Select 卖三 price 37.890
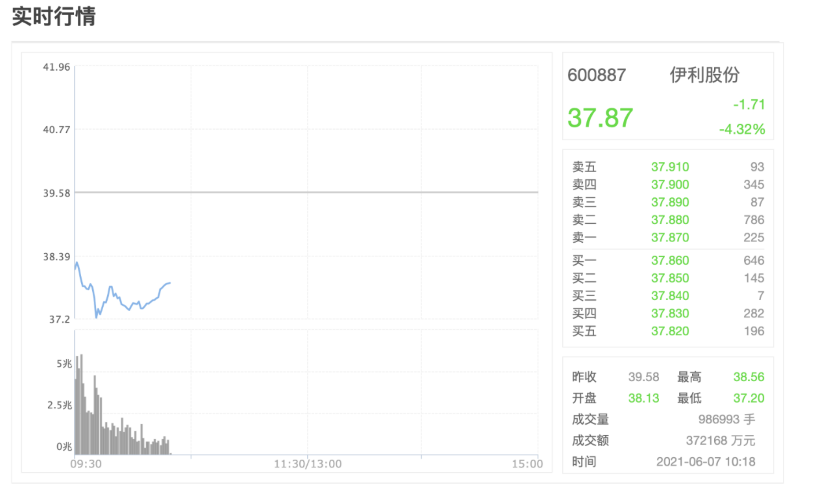 pyautogui.click(x=670, y=202)
